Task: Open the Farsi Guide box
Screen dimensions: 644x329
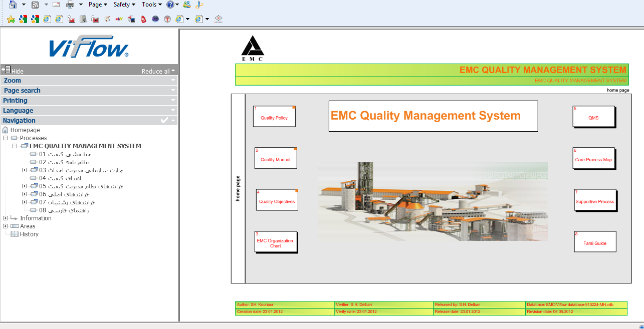Action: [x=595, y=242]
